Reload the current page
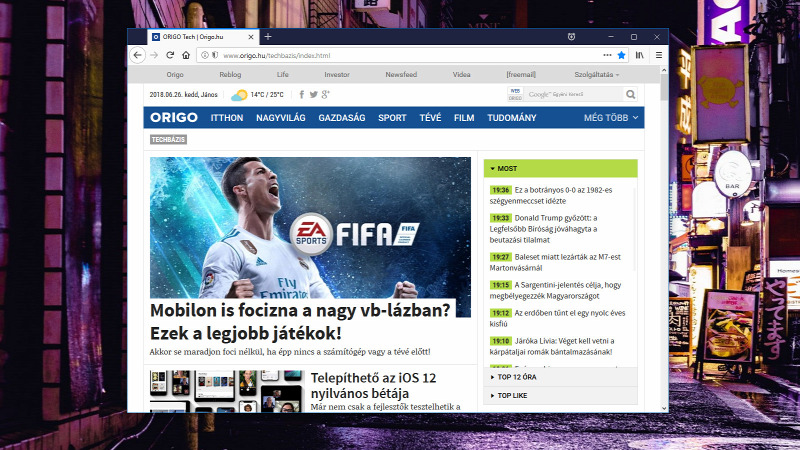This screenshot has height=450, width=800. coord(170,55)
